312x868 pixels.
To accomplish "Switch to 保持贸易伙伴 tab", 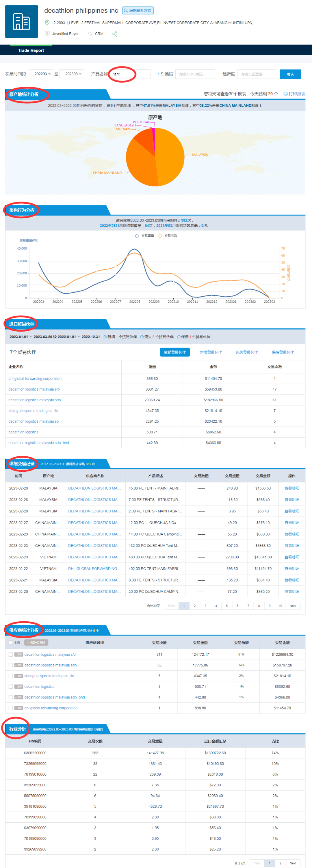I will (283, 352).
